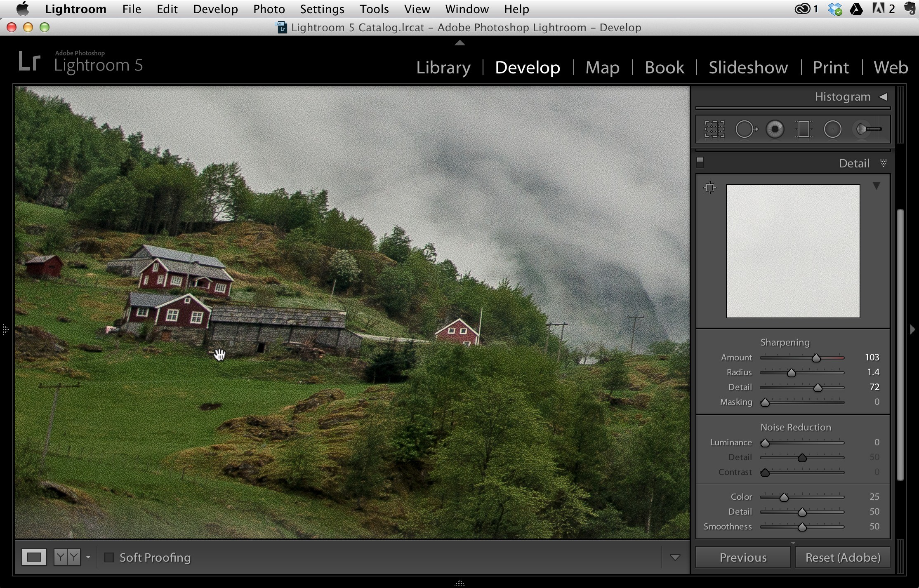
Task: Switch to Loupe view mode icon
Action: coord(34,557)
